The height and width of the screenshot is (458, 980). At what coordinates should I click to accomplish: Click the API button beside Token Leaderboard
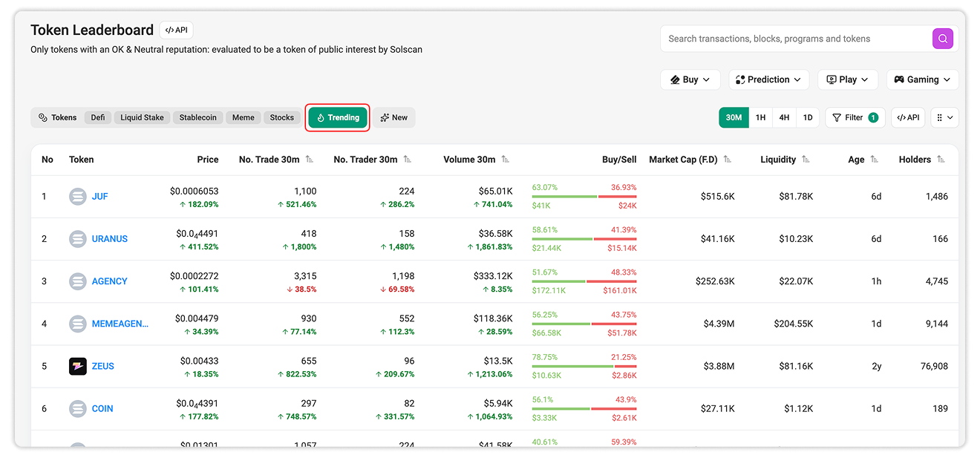(x=176, y=30)
